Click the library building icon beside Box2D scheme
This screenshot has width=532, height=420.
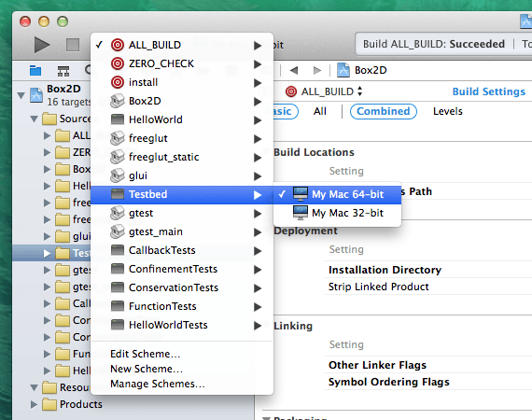coord(118,101)
